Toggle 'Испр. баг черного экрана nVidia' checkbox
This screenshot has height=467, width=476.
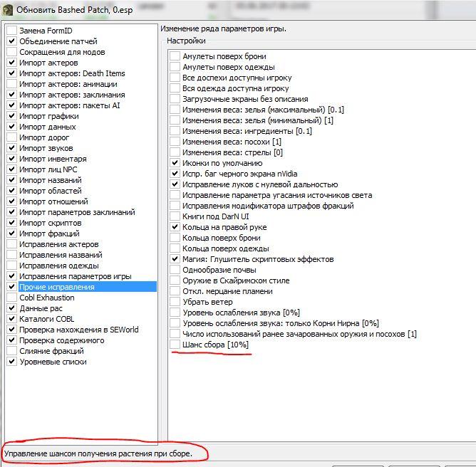[x=175, y=174]
